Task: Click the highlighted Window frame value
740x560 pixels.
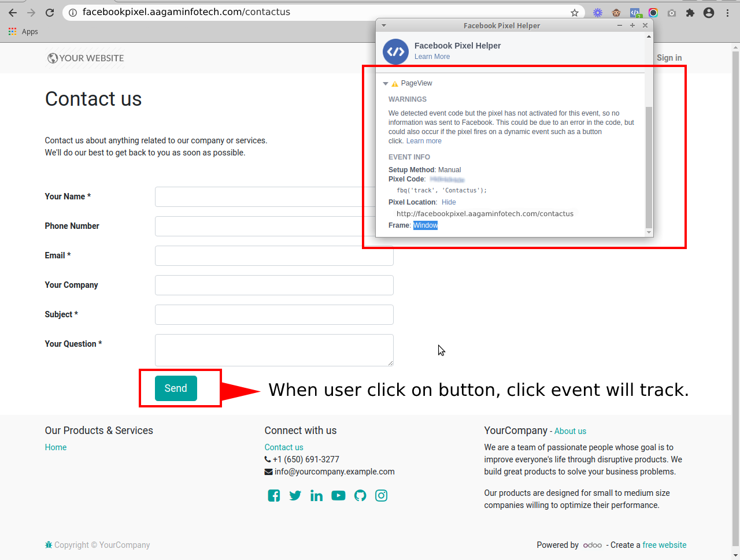Action: tap(425, 225)
